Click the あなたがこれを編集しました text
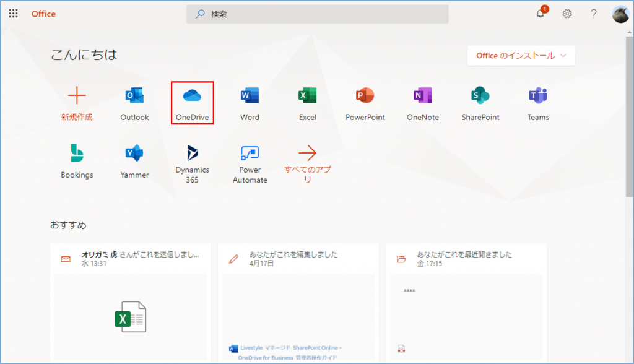This screenshot has width=634, height=364. (293, 254)
